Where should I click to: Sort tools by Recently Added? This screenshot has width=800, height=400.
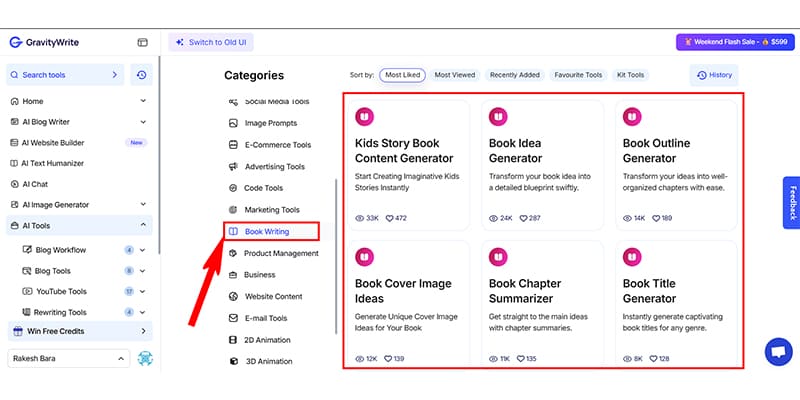pos(515,75)
